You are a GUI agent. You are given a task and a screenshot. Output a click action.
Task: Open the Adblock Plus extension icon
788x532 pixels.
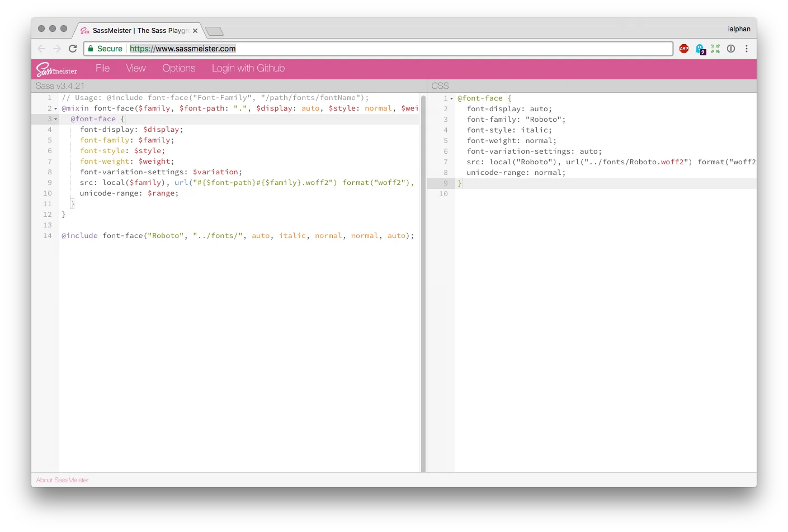684,49
